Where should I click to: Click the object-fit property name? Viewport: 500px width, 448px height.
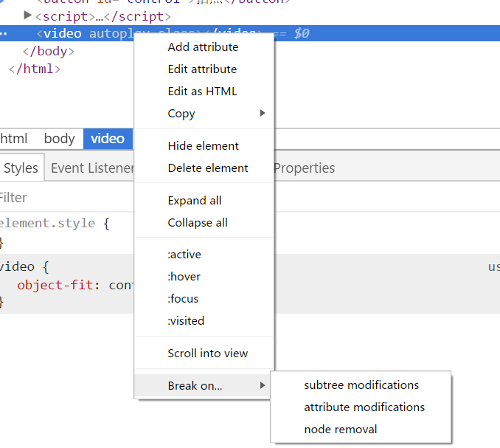click(x=55, y=285)
